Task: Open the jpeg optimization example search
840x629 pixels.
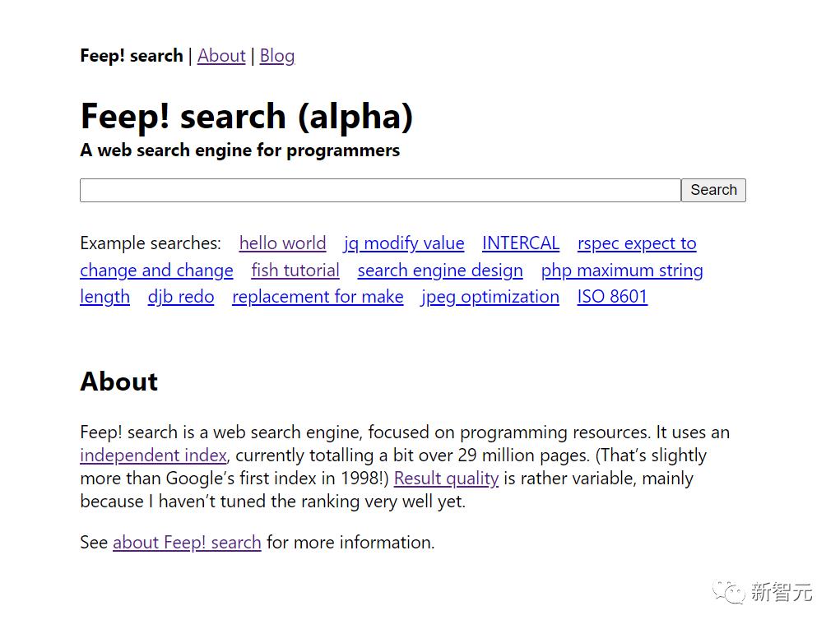Action: pyautogui.click(x=490, y=297)
